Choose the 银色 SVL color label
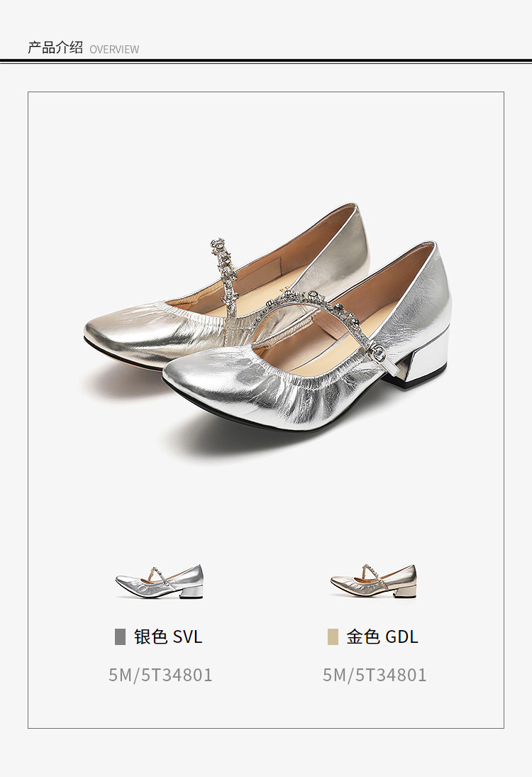532x777 pixels. pos(168,637)
